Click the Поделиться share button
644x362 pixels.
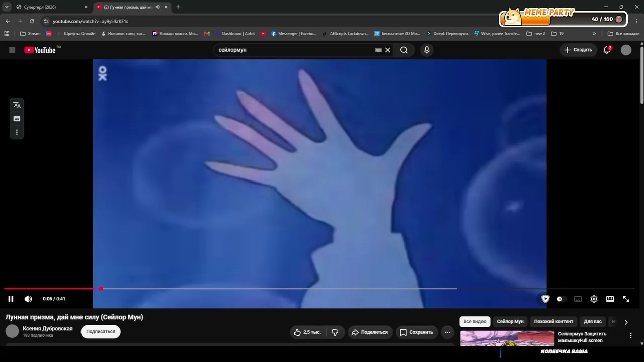[370, 332]
